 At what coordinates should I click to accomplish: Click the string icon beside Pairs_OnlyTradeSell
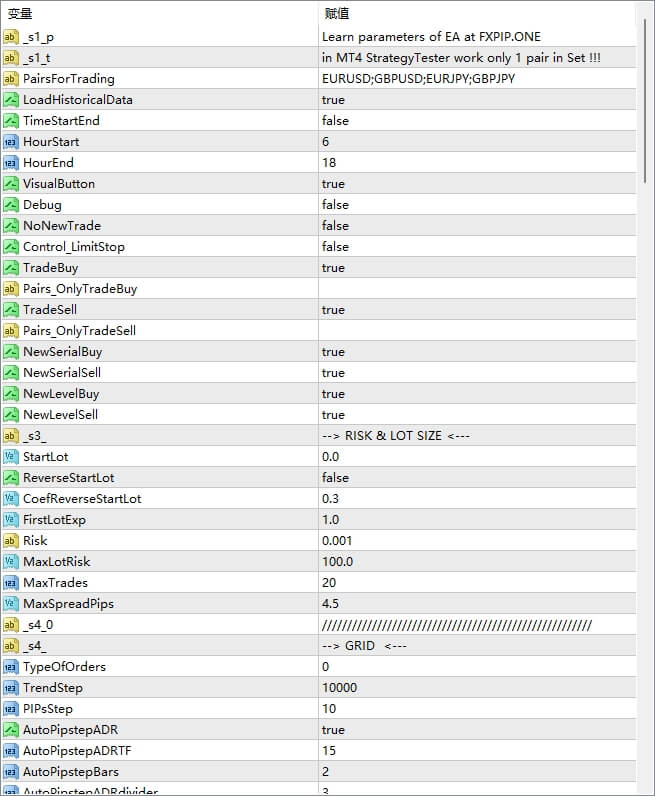(11, 330)
